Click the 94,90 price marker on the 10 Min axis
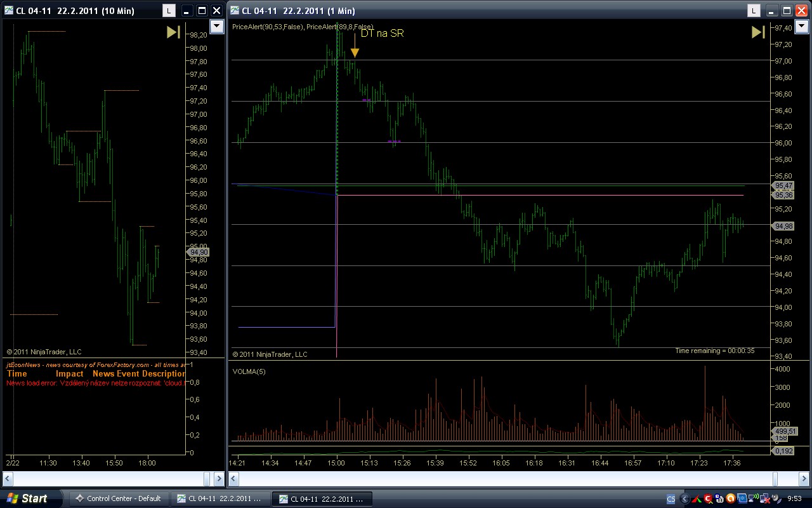Screen dimensions: 812x508 point(199,252)
